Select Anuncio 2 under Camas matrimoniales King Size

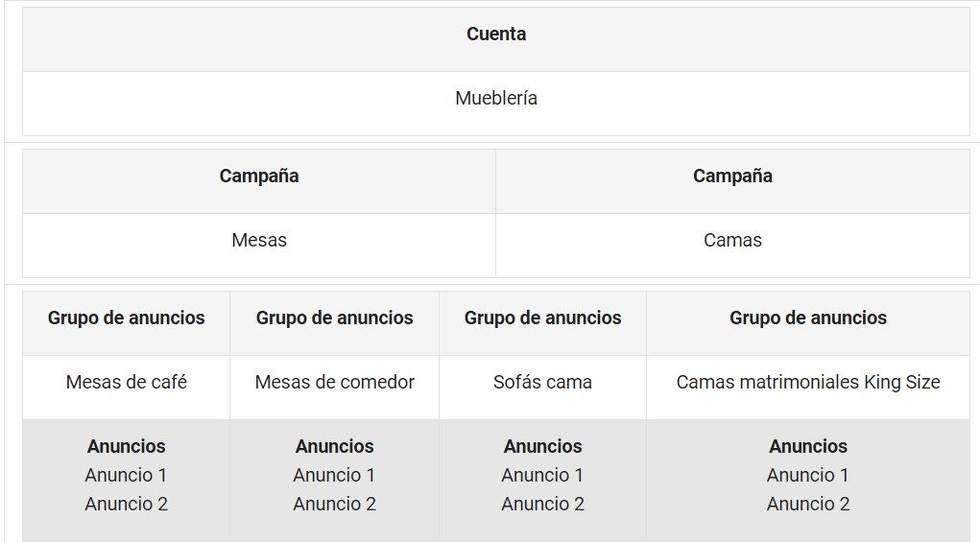click(808, 505)
